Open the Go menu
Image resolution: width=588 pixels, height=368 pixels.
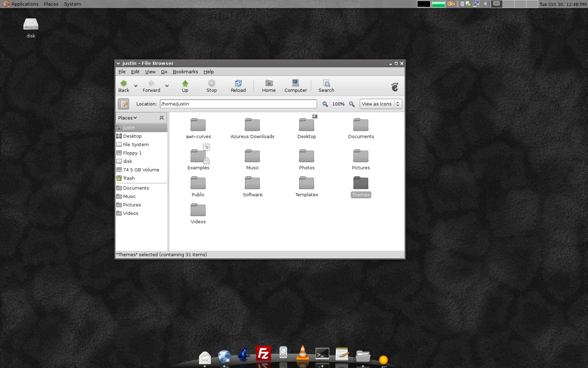coord(164,72)
